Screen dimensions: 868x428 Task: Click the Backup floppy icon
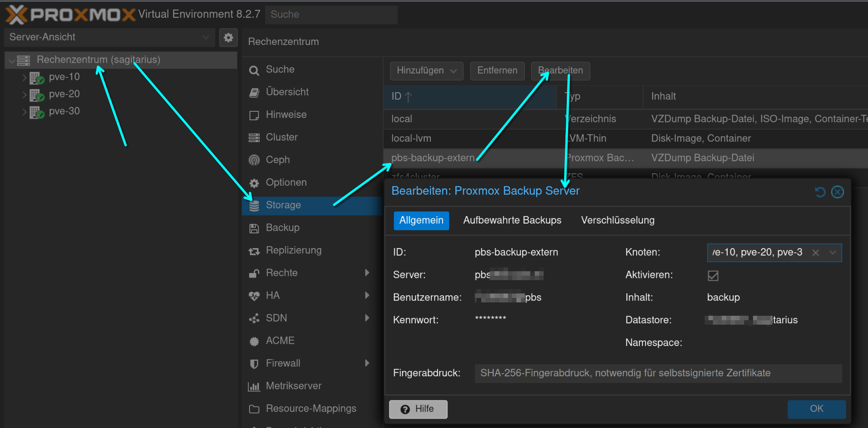point(254,228)
